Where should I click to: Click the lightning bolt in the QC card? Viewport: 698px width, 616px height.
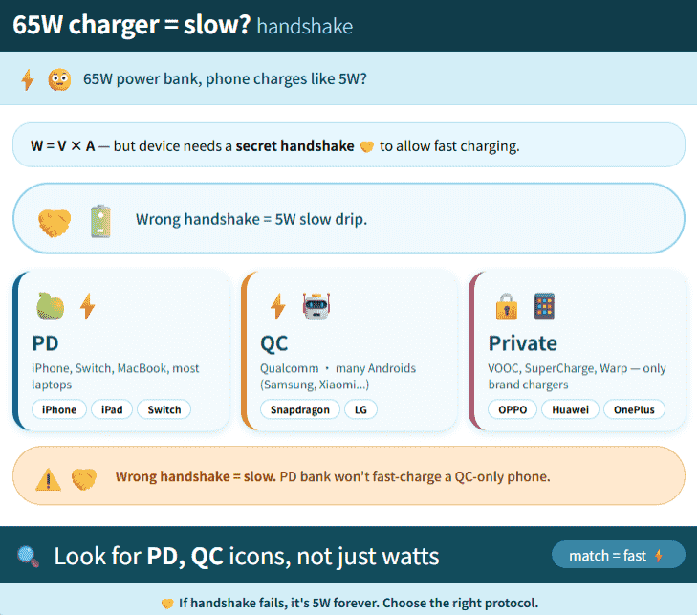[x=278, y=306]
